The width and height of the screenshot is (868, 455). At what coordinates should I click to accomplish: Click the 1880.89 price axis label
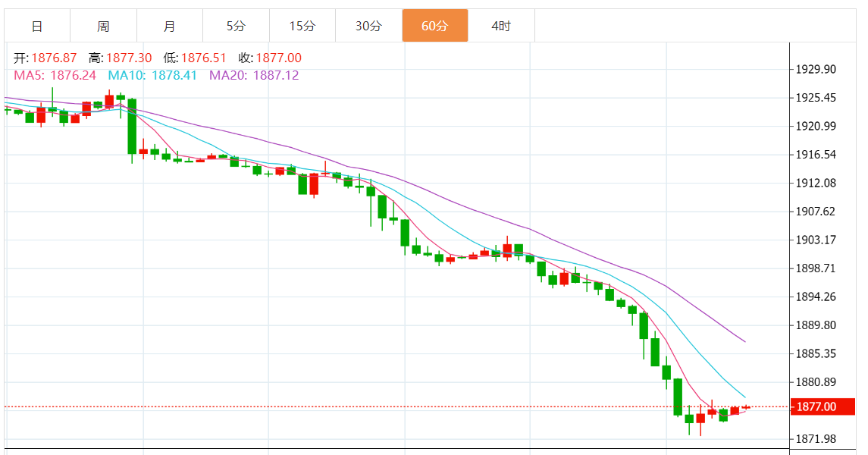[x=816, y=382]
